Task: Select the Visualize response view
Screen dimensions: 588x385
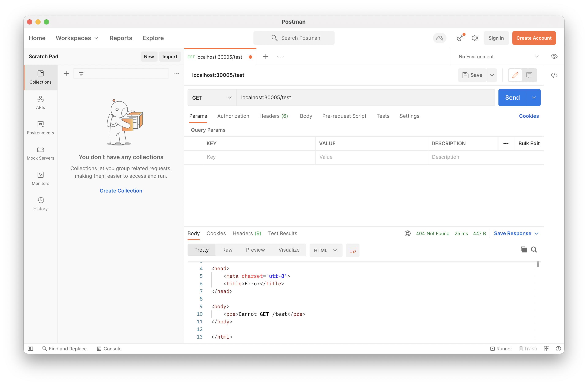Action: click(289, 250)
